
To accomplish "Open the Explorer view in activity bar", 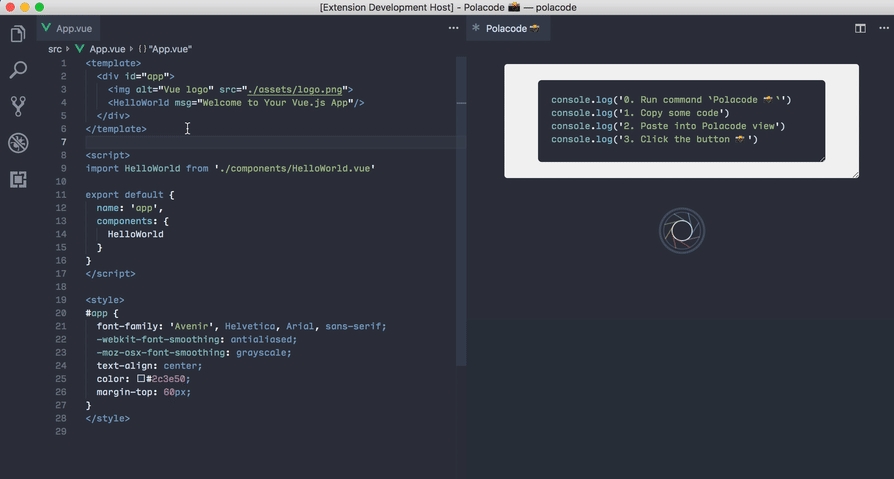I will point(18,34).
